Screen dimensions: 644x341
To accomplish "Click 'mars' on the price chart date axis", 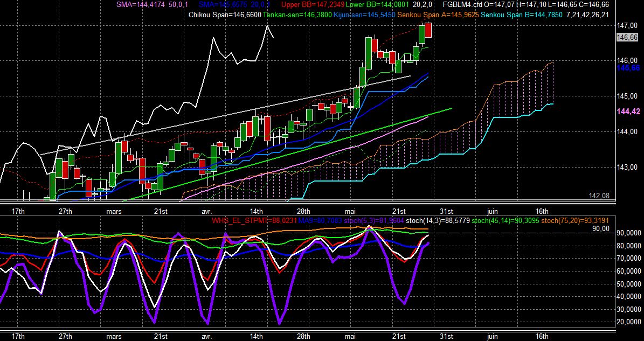I will click(x=114, y=211).
